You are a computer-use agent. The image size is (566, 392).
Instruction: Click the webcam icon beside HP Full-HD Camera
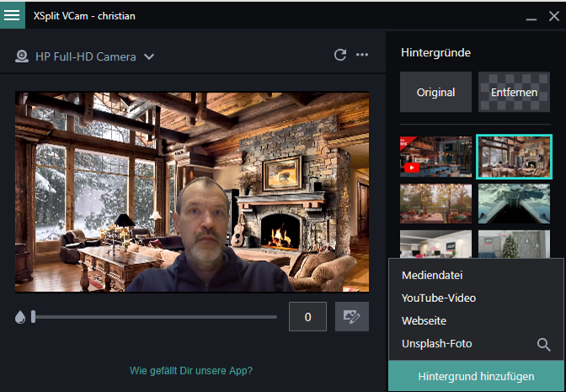tap(22, 56)
